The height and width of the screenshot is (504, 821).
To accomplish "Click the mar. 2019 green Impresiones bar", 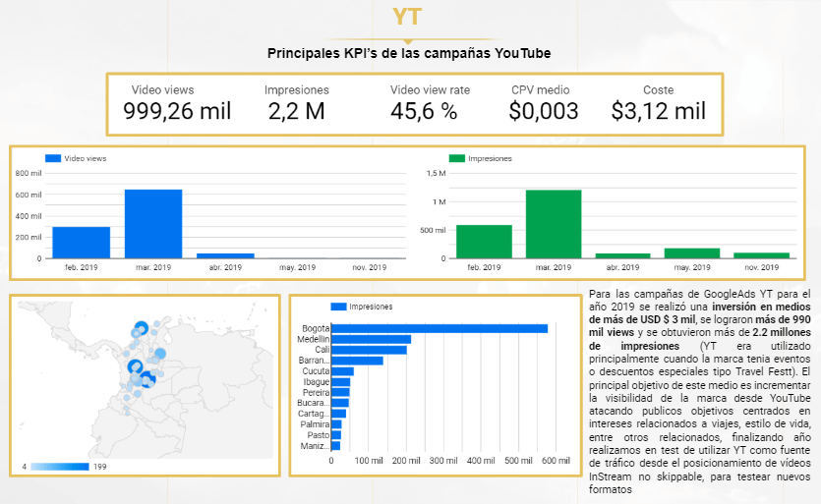I will click(x=554, y=224).
